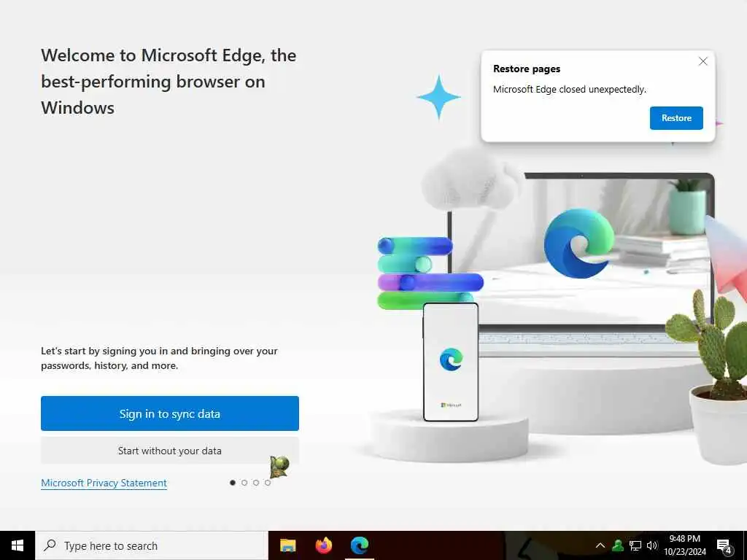The width and height of the screenshot is (747, 560).
Task: Click the Microsoft Edge taskbar icon
Action: tap(360, 545)
